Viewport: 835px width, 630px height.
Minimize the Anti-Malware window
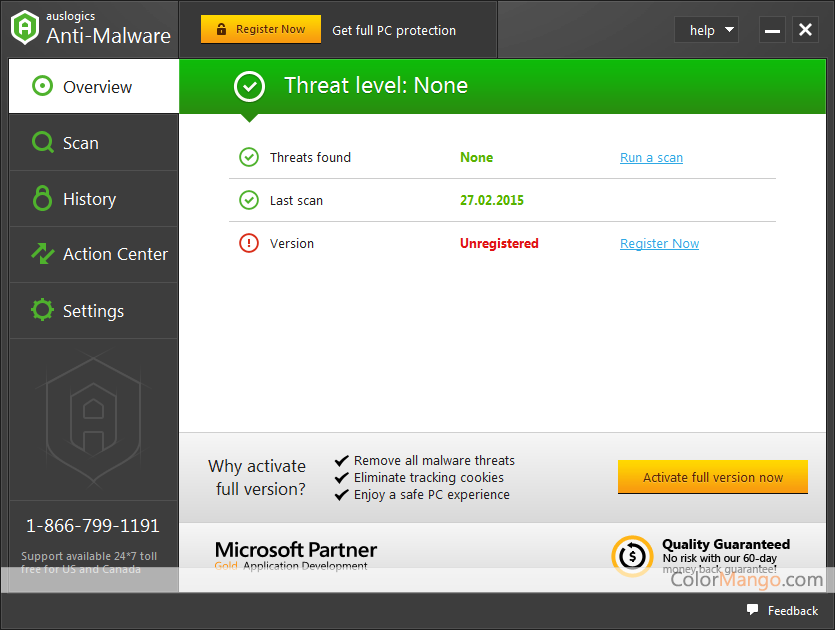772,30
